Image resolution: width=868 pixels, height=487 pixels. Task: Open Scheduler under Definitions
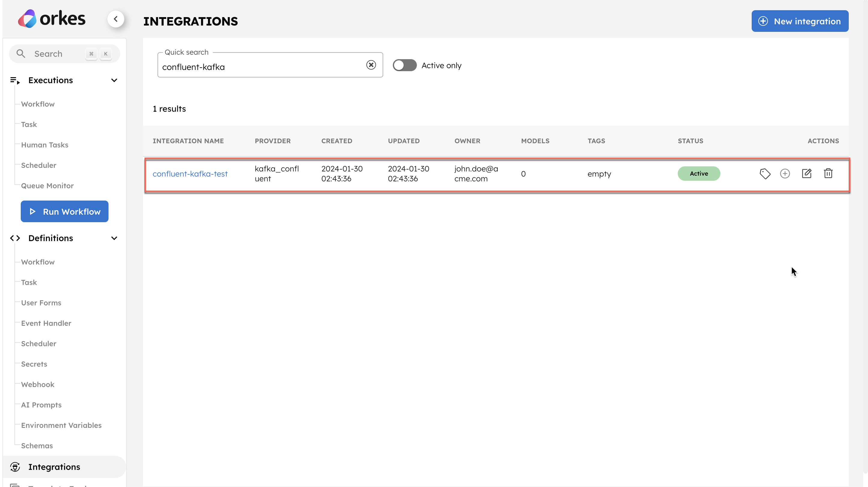tap(39, 343)
